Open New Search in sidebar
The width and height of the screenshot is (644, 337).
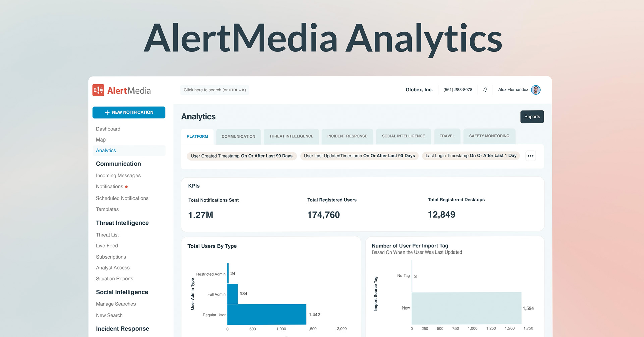pyautogui.click(x=109, y=315)
